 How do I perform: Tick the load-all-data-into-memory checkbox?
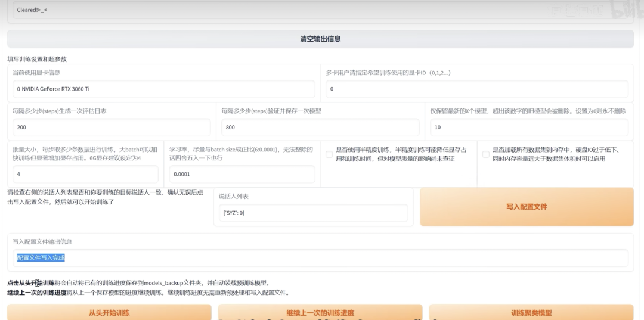486,154
